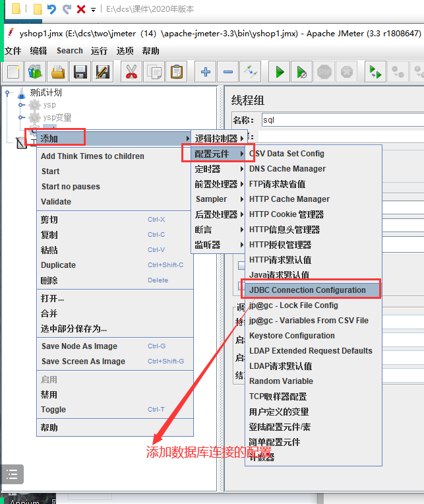The width and height of the screenshot is (424, 504).
Task: Choose DNS Cache Manager
Action: tap(313, 169)
